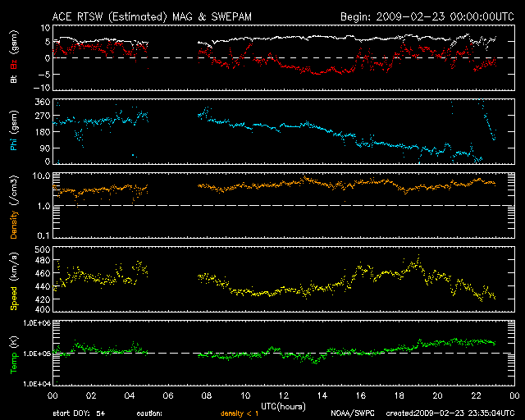Click the 'caution:' label
The width and height of the screenshot is (525, 420).
click(149, 413)
